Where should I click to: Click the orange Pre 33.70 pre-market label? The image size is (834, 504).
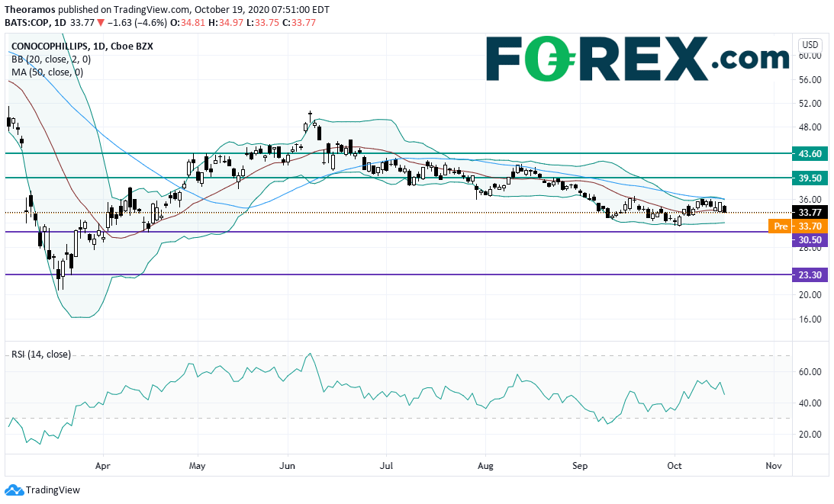point(798,226)
